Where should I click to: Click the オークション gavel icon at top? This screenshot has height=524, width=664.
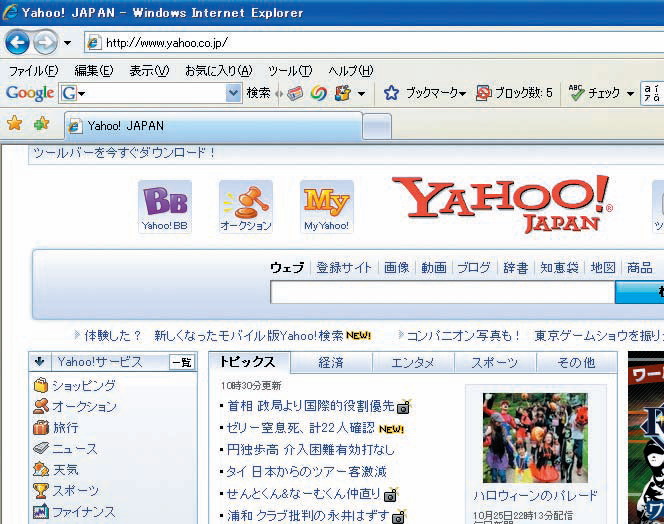point(246,207)
